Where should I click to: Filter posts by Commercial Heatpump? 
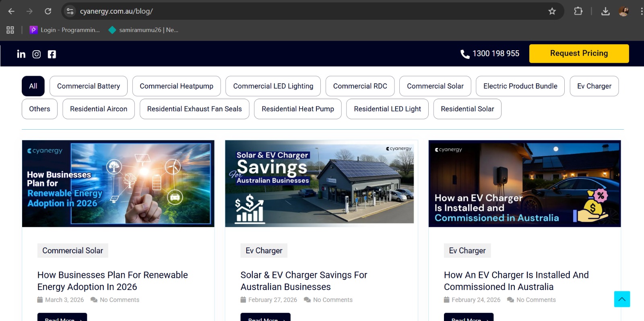click(176, 86)
